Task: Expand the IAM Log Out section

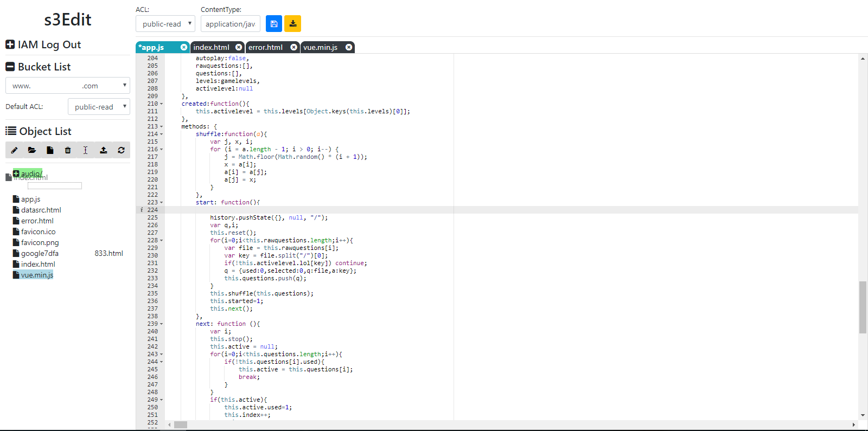Action: [x=10, y=44]
